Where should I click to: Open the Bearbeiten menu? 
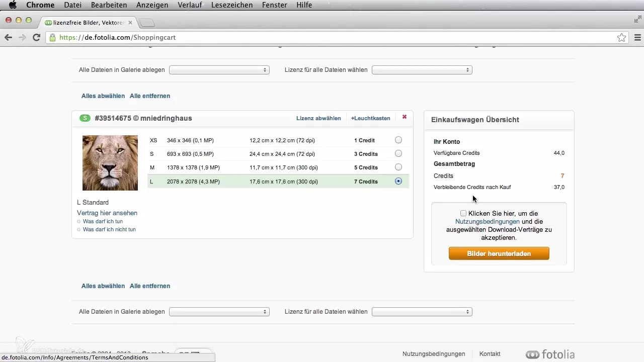(109, 5)
